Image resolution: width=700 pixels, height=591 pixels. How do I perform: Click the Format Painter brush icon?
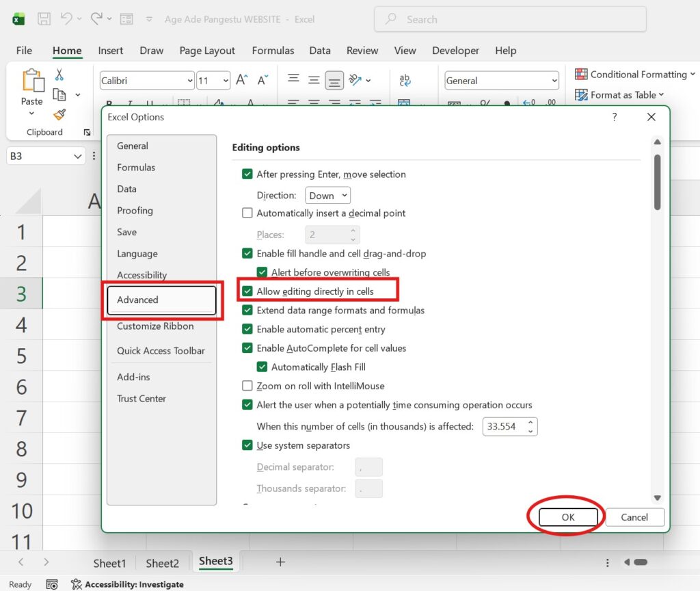[59, 115]
